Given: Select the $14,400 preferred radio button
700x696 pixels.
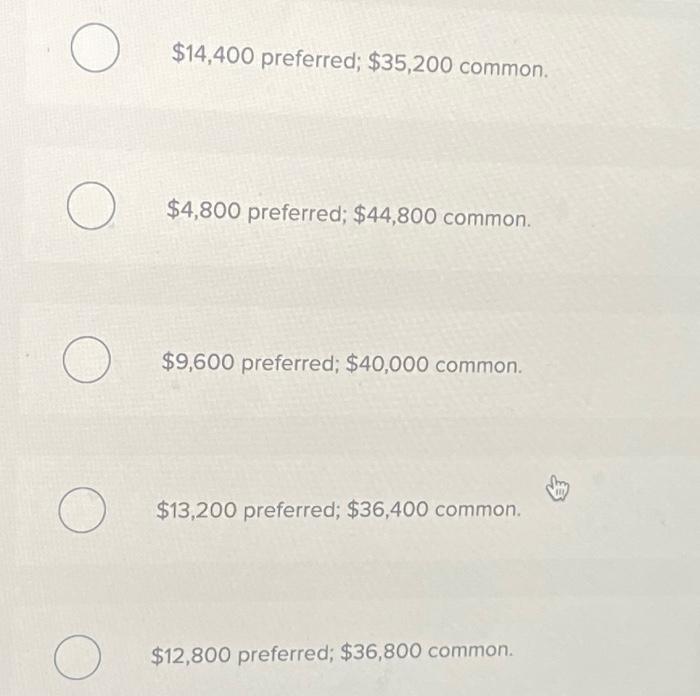Looking at the screenshot, I should (95, 48).
